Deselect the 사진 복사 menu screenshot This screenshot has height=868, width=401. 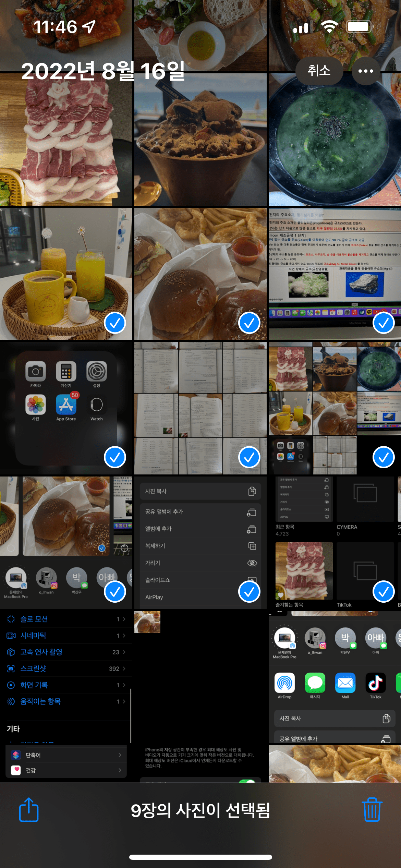200,542
